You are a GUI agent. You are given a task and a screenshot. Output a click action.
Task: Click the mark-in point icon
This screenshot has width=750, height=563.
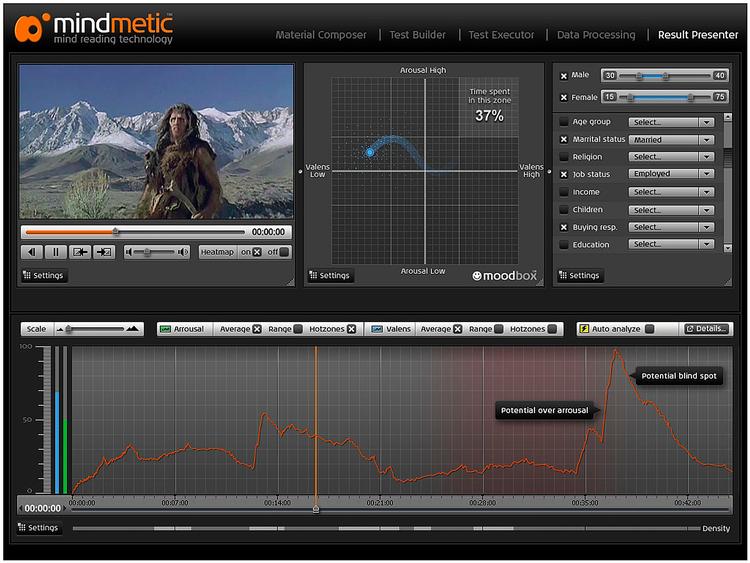tap(80, 252)
